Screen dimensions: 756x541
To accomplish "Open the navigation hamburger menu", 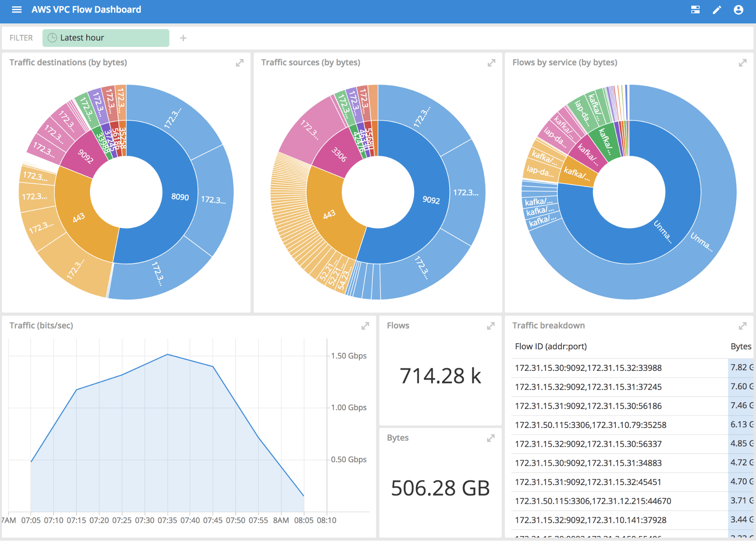I will point(17,9).
